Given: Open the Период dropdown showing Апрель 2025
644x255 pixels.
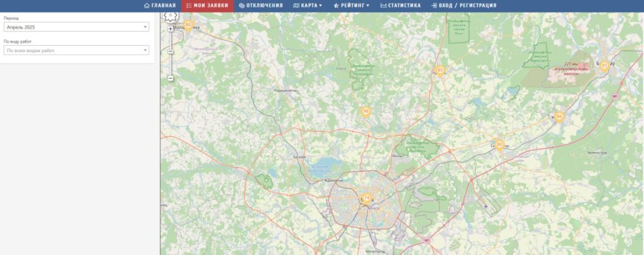Looking at the screenshot, I should (76, 27).
